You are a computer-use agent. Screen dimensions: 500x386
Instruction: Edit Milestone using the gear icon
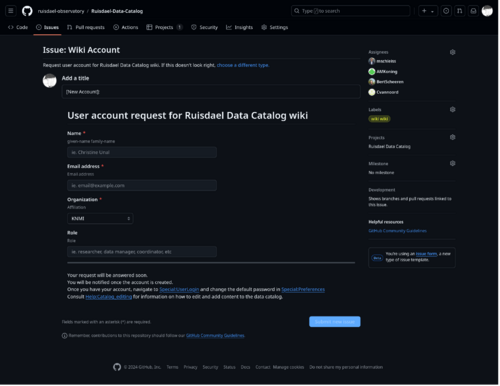[452, 163]
